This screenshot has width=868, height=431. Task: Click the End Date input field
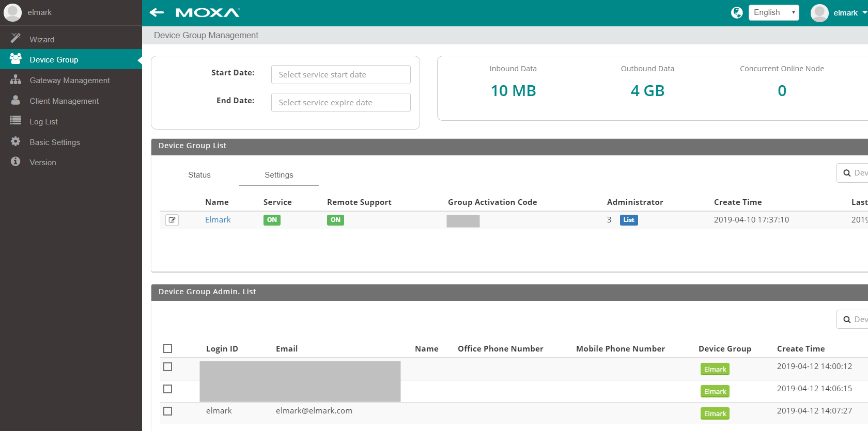(x=341, y=102)
